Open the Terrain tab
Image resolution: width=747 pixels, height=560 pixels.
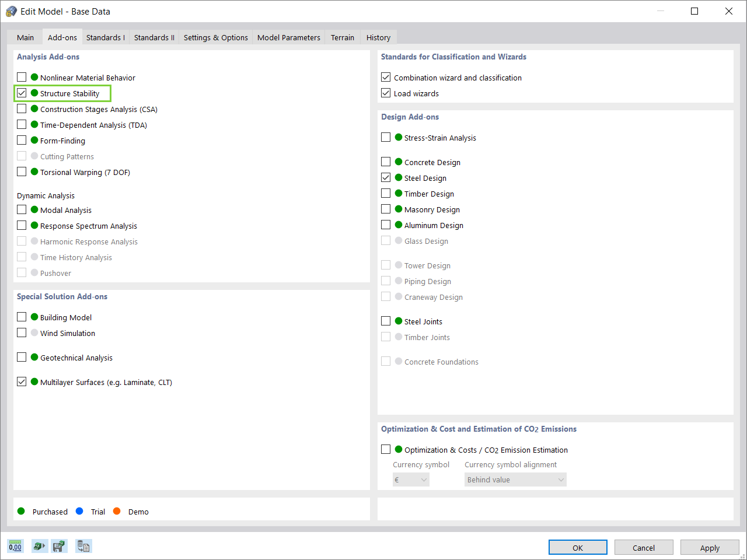(342, 37)
